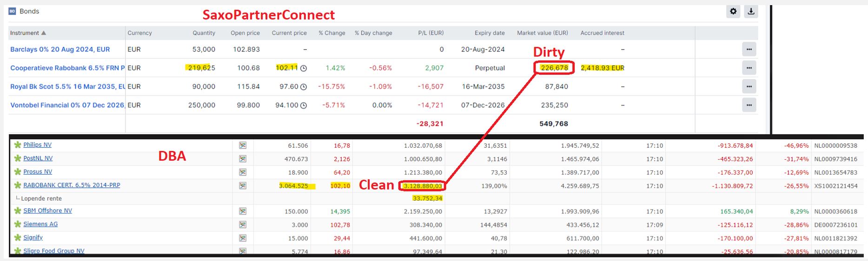Open Barclays 0% 20 Aug 2024 bond
868x261 pixels.
tap(60, 49)
